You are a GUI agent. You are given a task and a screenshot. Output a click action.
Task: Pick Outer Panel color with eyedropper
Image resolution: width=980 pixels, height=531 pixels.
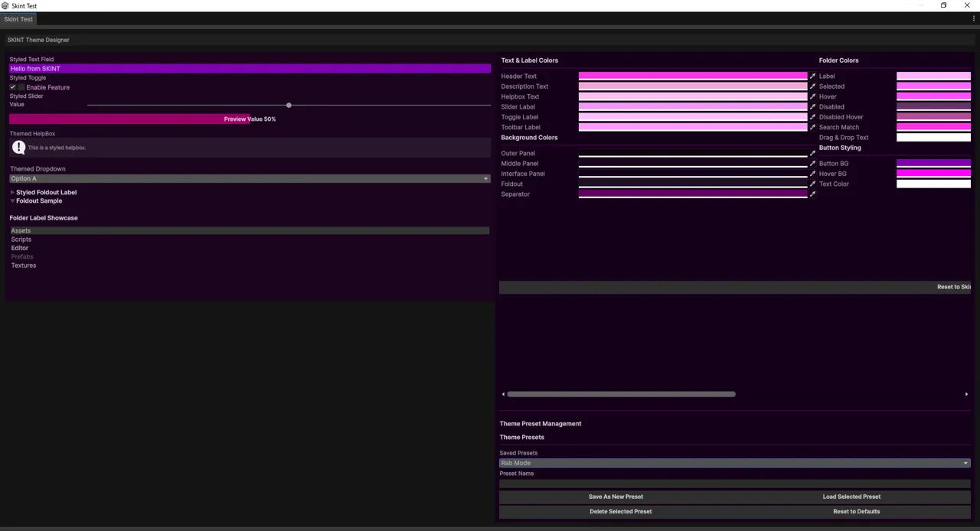click(812, 154)
